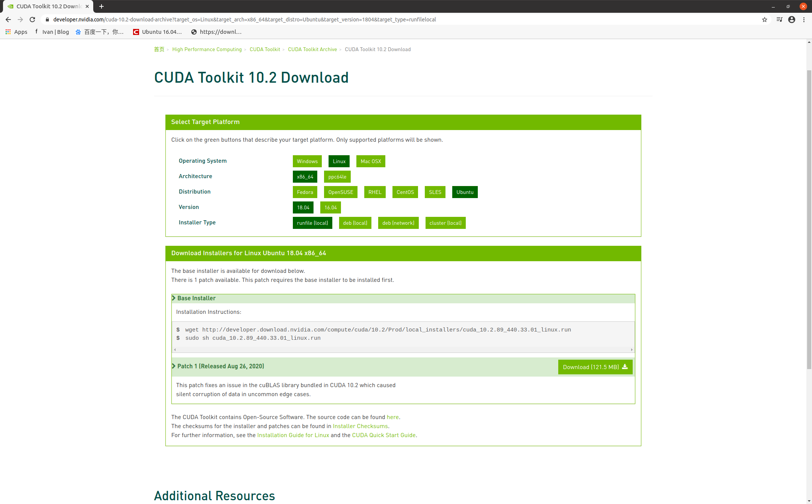Screen dimensions: 812x504
Task: Open High Performance Computing breadcrumb
Action: point(207,49)
